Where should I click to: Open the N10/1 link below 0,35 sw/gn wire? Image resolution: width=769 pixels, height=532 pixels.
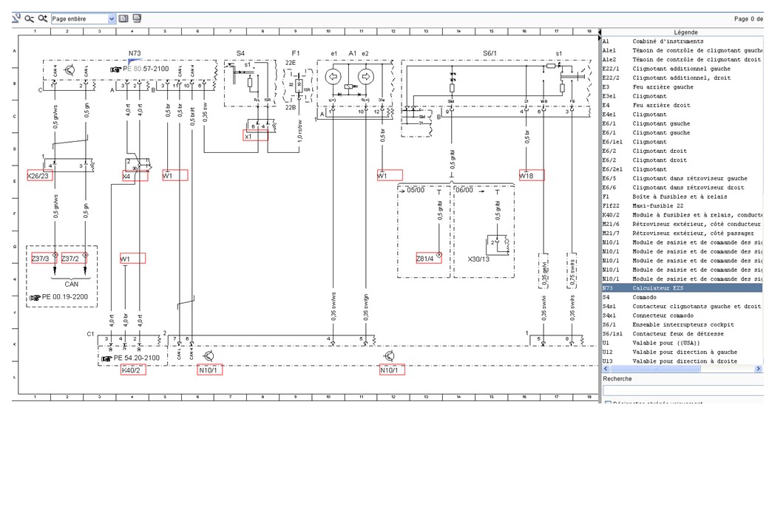tap(392, 370)
